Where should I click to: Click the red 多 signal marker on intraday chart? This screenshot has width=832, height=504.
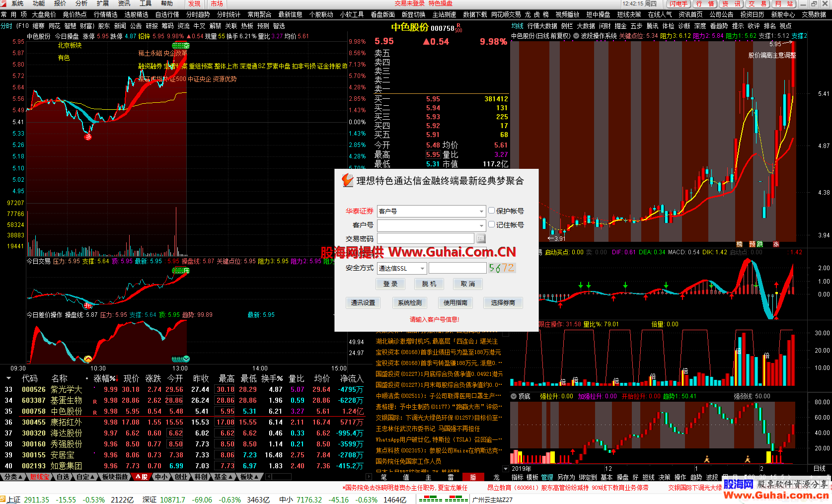[88, 137]
